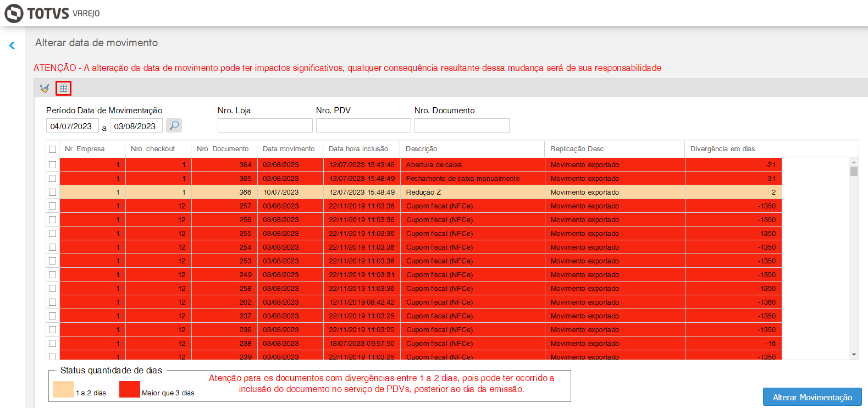Screen dimensions: 868x408
Task: Focus the Nro. Loja input field
Action: point(265,125)
